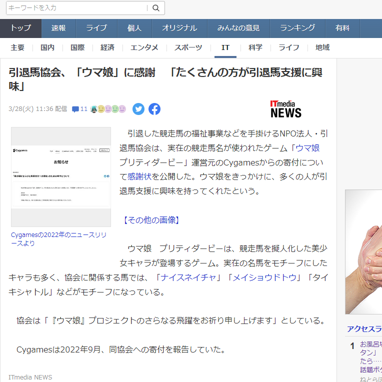The width and height of the screenshot is (382, 382).
Task: Open the ランキング tab
Action: [x=298, y=28]
